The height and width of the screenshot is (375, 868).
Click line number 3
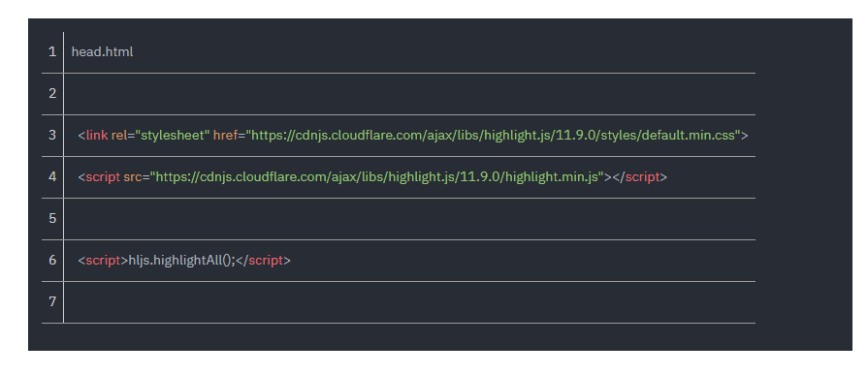click(52, 135)
